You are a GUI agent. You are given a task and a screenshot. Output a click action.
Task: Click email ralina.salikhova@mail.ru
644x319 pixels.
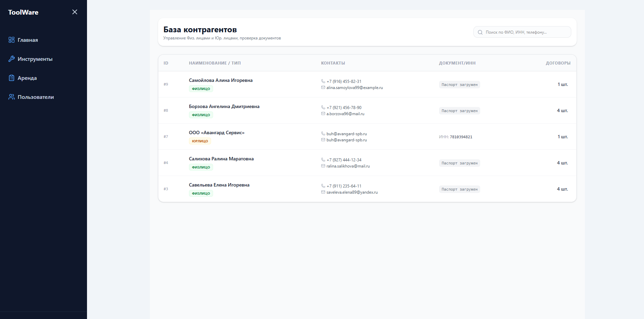click(x=348, y=166)
